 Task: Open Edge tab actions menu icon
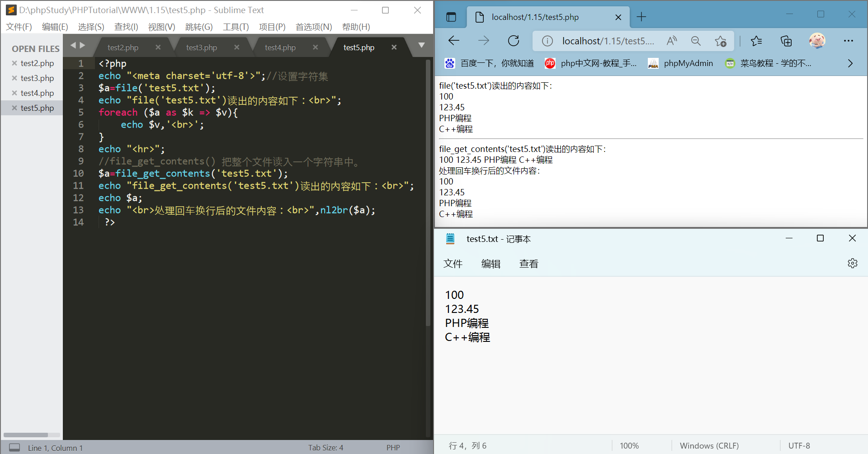451,17
